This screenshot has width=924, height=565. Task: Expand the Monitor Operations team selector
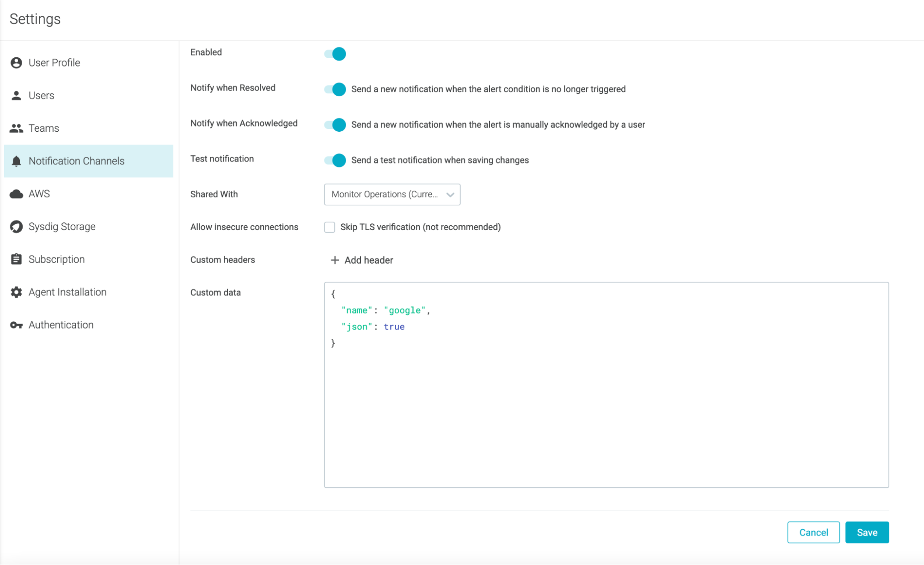click(x=450, y=194)
